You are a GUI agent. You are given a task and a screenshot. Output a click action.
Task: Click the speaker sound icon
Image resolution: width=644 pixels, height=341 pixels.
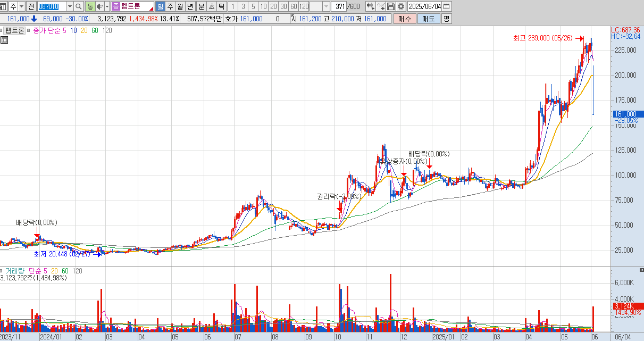(99, 6)
